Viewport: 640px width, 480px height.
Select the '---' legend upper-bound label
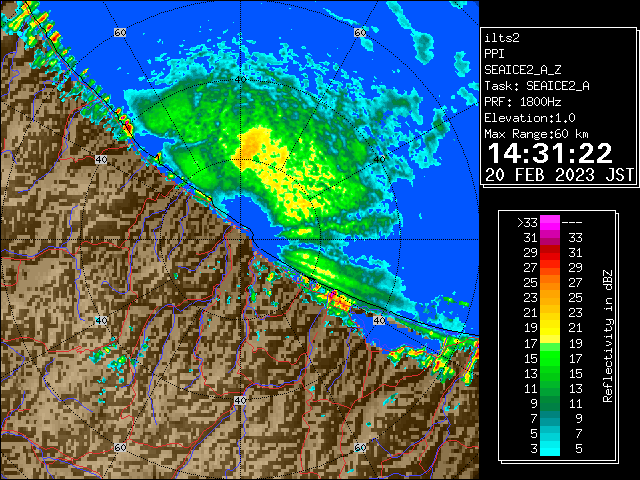click(x=572, y=223)
